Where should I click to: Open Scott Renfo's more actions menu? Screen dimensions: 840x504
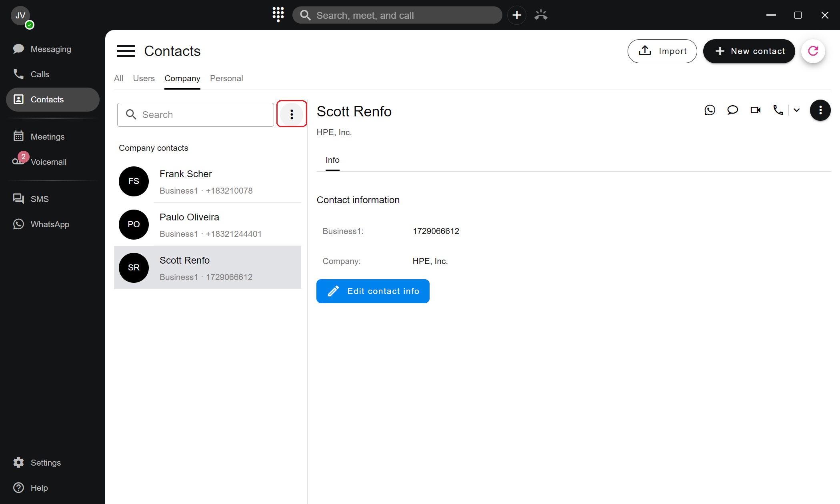[x=820, y=110]
